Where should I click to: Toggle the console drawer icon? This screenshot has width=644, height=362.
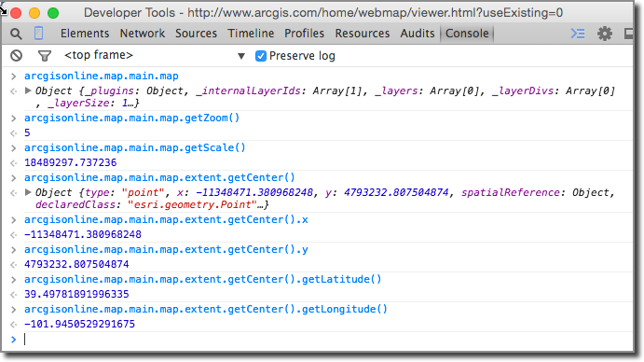[x=578, y=34]
